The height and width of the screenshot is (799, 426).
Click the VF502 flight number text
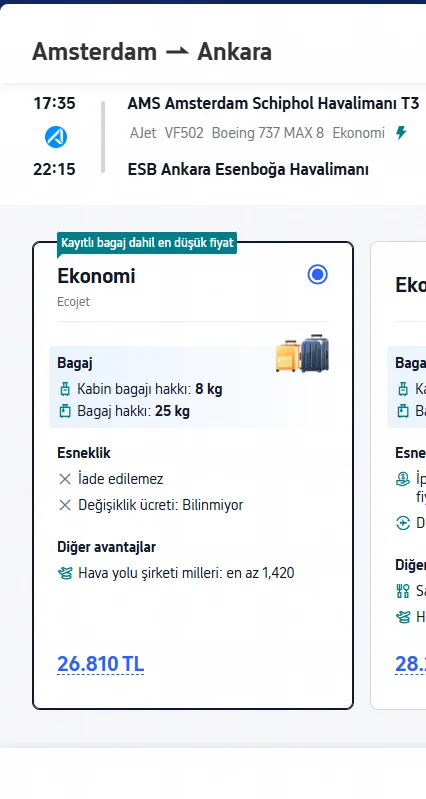[x=184, y=133]
